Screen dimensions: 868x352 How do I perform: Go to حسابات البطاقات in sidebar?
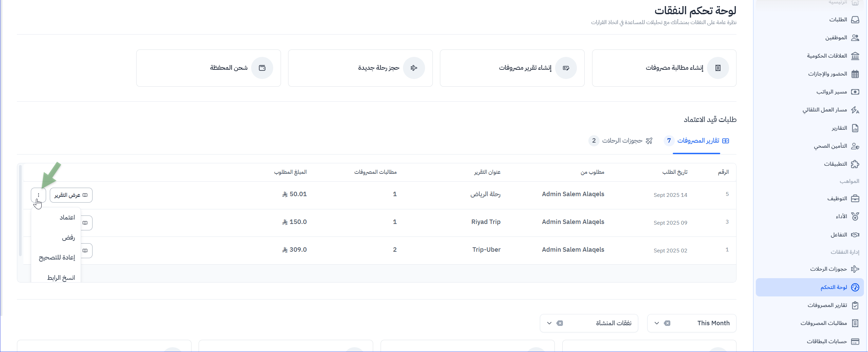click(x=827, y=341)
